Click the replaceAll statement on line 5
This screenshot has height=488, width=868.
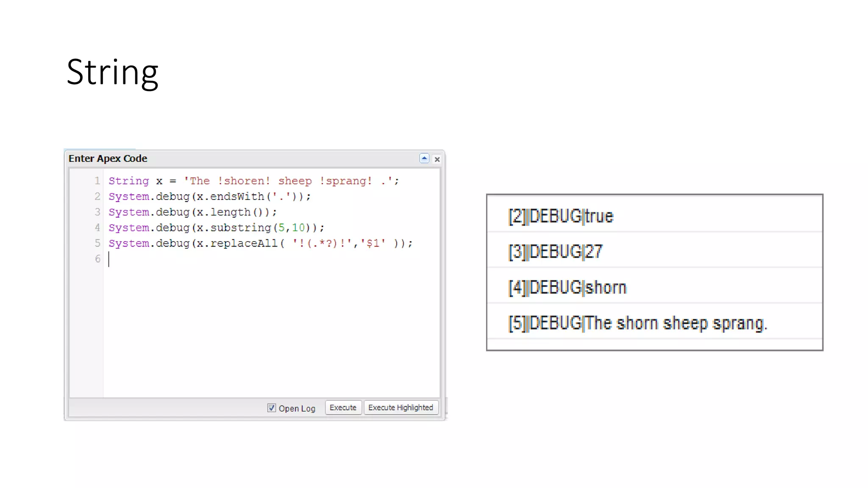coord(260,244)
